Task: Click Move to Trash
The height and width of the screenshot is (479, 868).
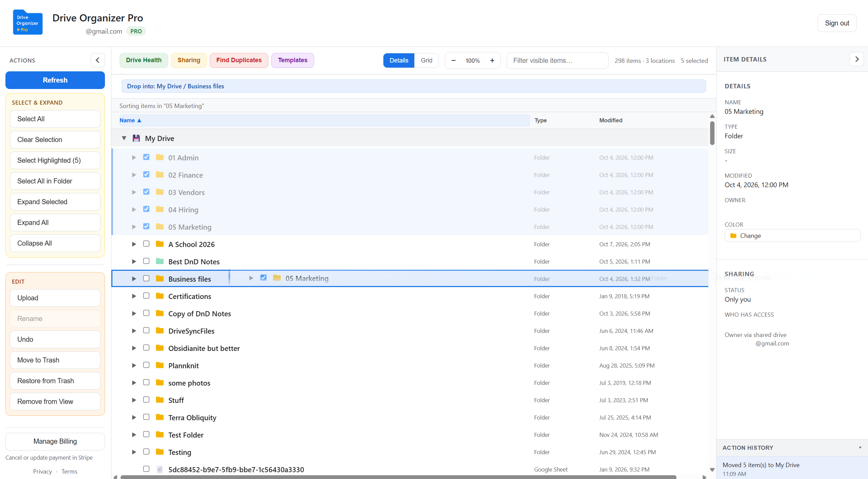Action: 55,360
